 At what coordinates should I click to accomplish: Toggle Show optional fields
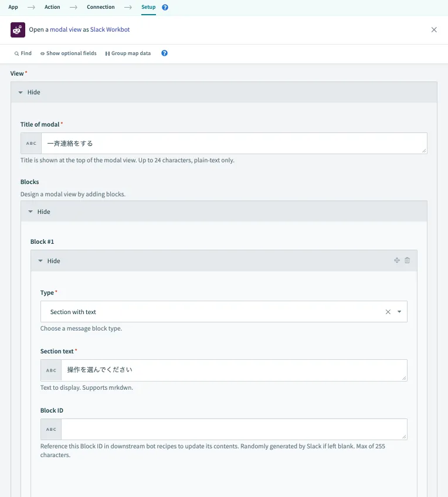(x=68, y=53)
